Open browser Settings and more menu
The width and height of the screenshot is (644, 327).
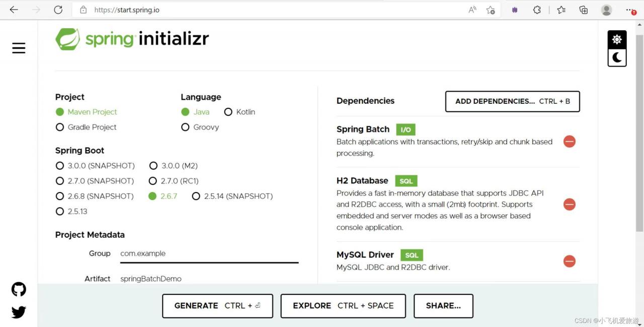click(631, 10)
